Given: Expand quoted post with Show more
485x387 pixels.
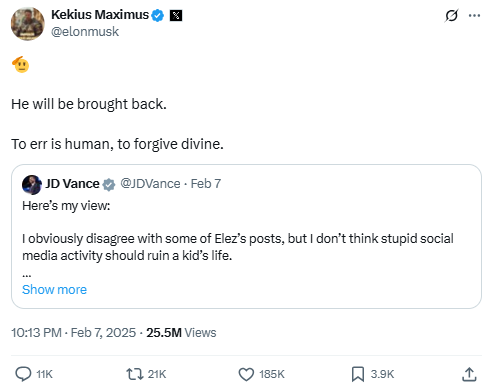Looking at the screenshot, I should [54, 289].
